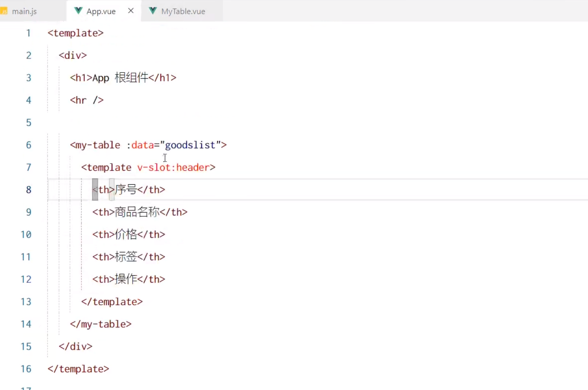Switch to the MyTable.vue tab
This screenshot has width=588, height=390.
click(x=183, y=11)
